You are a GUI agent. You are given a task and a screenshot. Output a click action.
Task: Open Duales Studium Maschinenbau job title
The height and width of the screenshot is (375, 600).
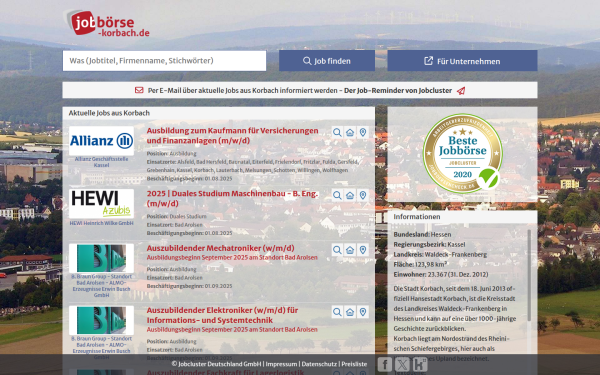[x=232, y=198]
